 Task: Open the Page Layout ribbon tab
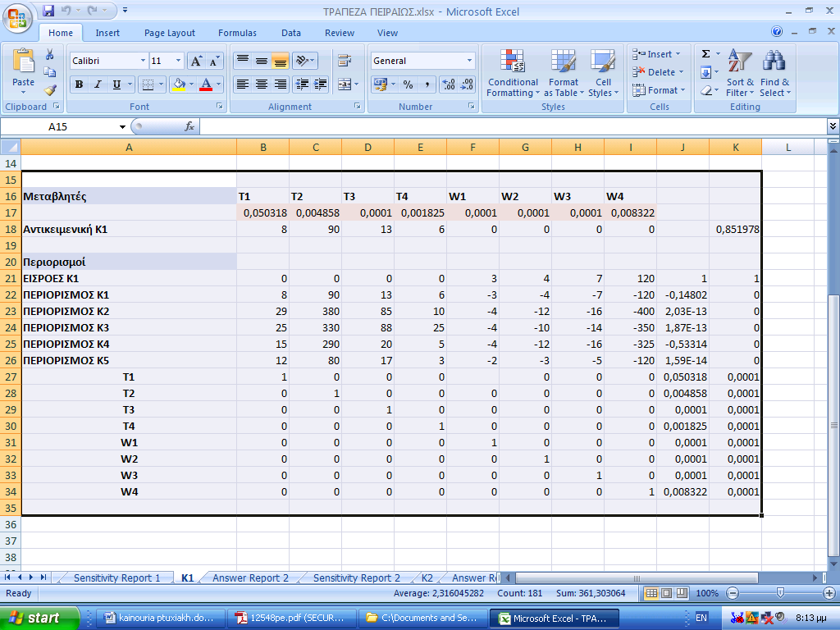[169, 33]
